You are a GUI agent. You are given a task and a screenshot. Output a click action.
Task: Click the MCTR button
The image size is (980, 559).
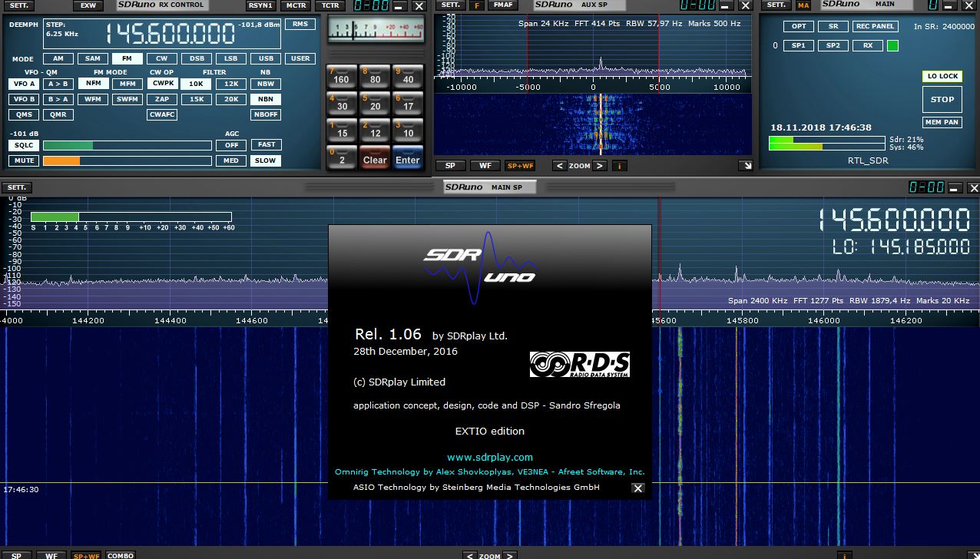[295, 5]
